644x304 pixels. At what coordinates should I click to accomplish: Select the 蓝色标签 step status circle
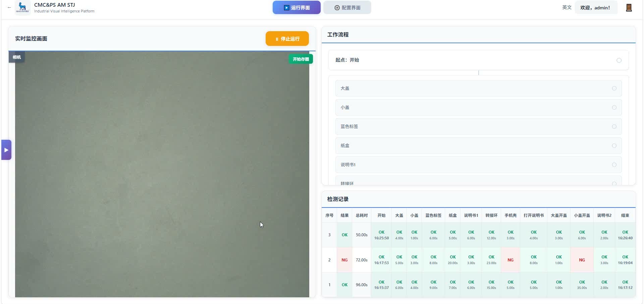[x=614, y=127]
